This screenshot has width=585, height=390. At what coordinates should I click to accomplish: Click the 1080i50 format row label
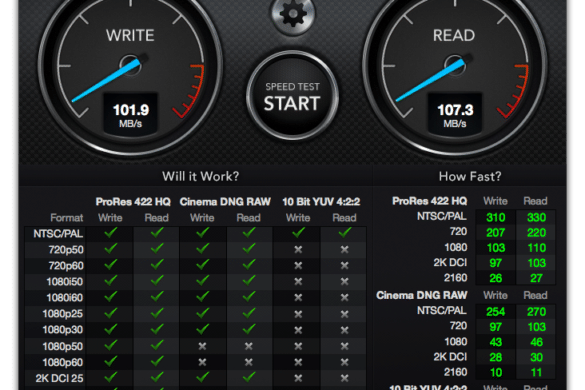click(x=65, y=281)
